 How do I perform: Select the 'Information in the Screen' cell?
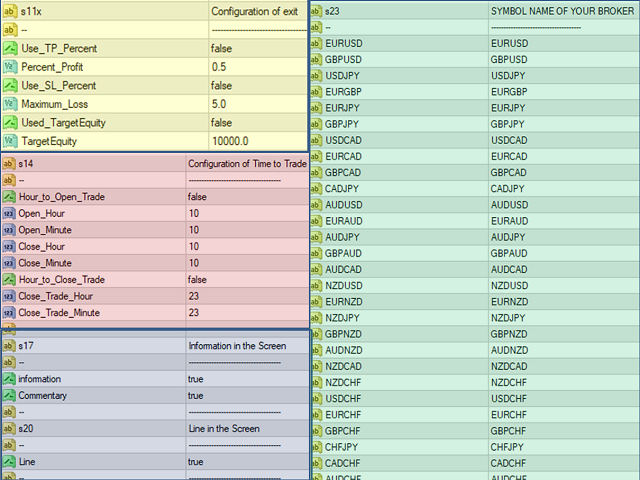pos(247,346)
